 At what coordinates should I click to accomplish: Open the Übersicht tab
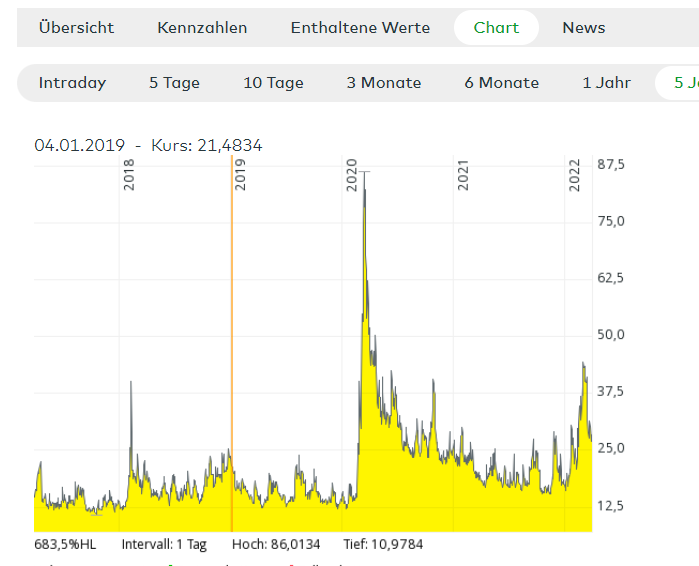coord(76,28)
